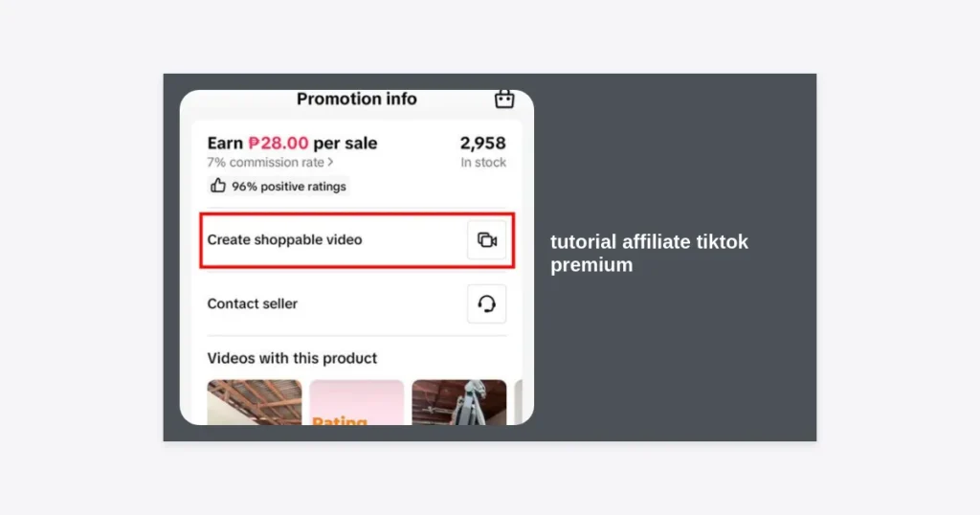Open the third product video thumbnail

coord(459,402)
